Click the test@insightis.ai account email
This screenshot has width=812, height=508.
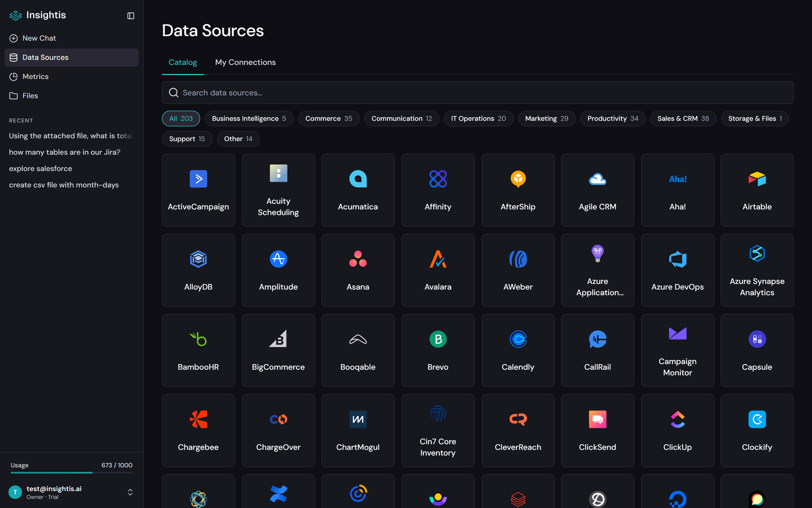click(x=54, y=489)
